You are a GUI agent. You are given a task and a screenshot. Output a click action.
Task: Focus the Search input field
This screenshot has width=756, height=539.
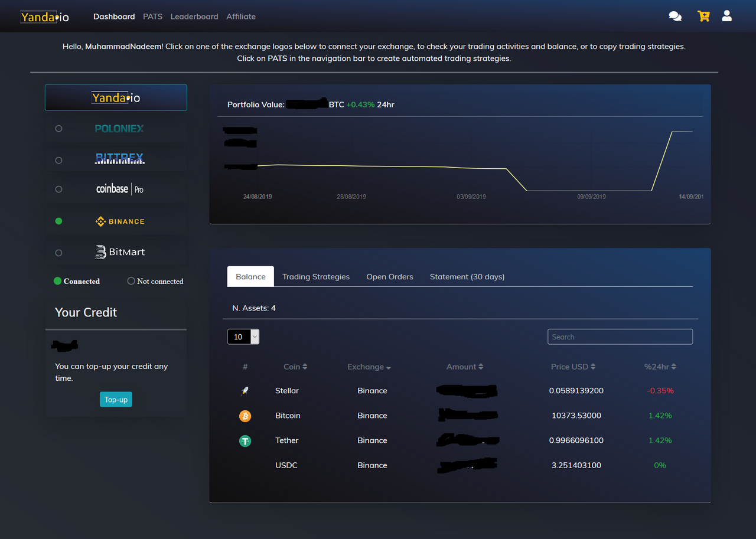(620, 337)
